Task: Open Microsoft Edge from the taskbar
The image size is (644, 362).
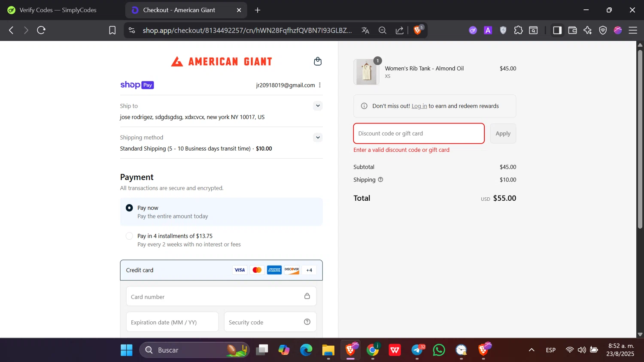Action: coord(306,350)
